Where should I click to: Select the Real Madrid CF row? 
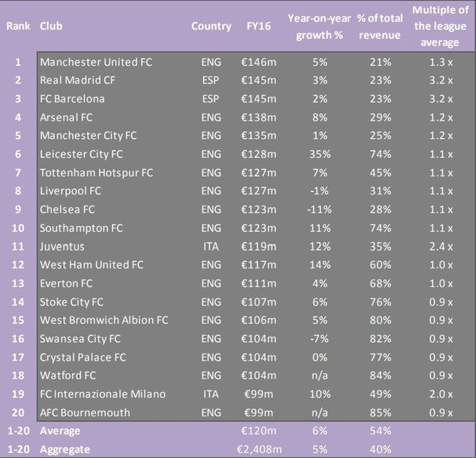(255, 80)
